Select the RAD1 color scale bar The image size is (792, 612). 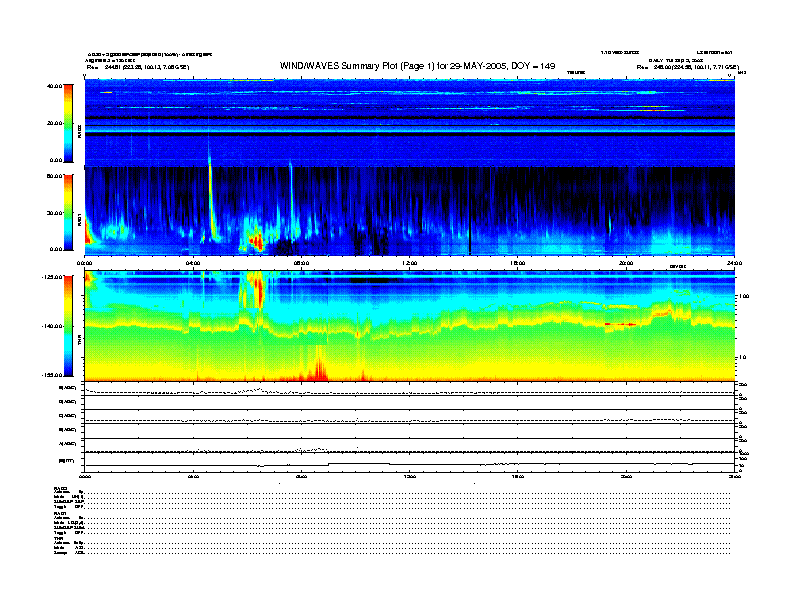[x=68, y=212]
